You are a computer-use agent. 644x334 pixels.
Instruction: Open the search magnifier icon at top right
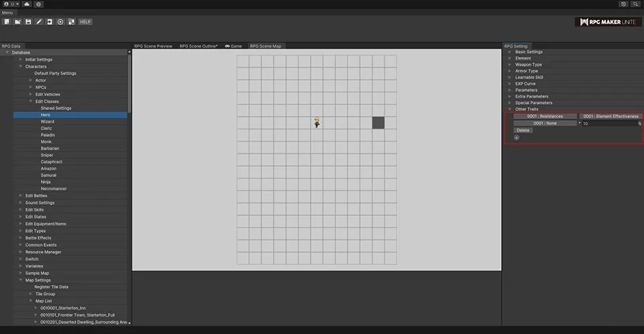(636, 4)
